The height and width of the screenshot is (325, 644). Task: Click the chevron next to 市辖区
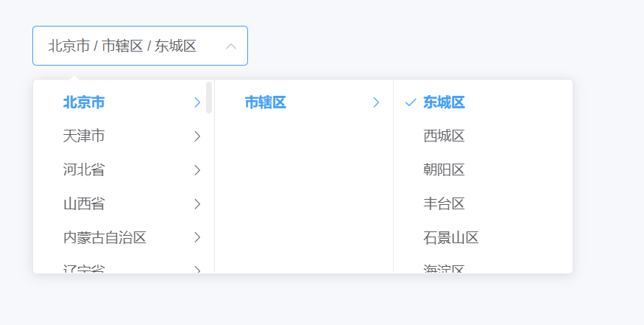point(376,102)
